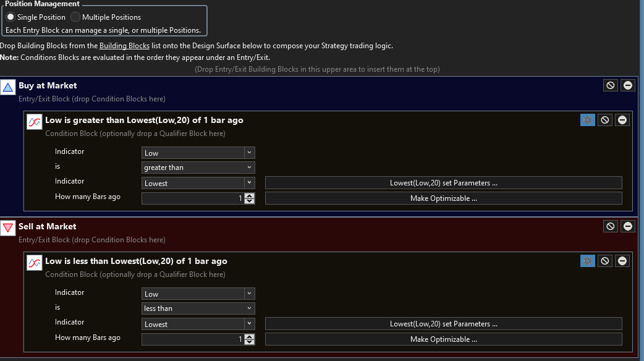644x361 pixels.
Task: Open the 'greater than' comparison dropdown
Action: (x=198, y=168)
